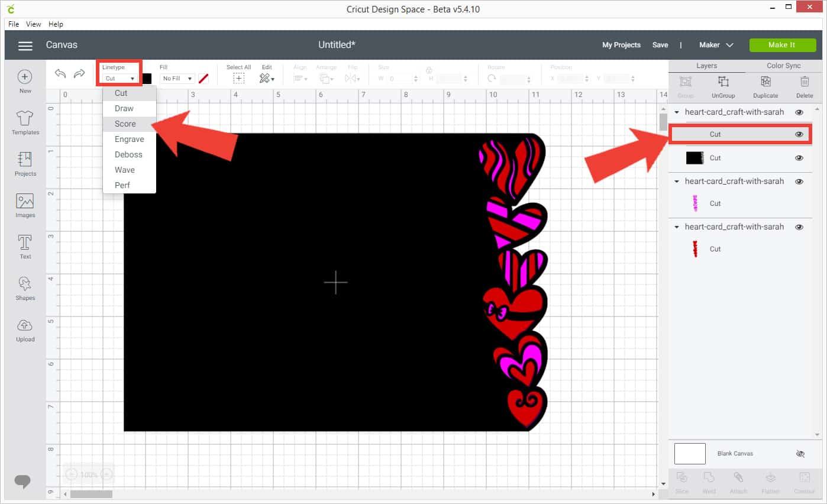Collapse the third heart-card_craft-with-sarah group
The image size is (827, 504).
tap(677, 227)
